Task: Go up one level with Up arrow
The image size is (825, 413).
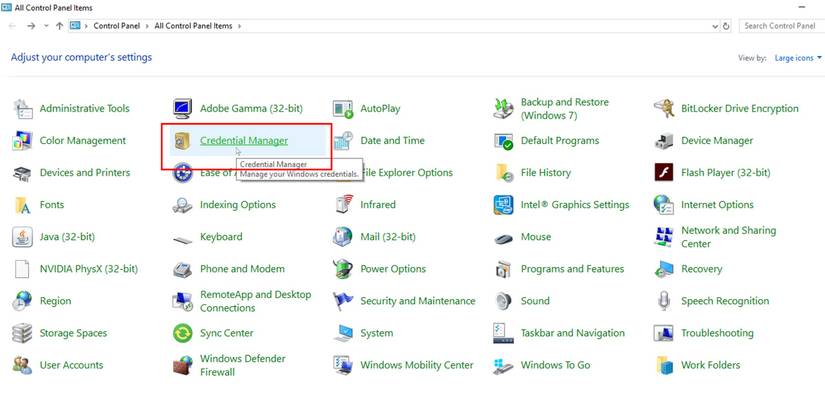Action: tap(59, 26)
